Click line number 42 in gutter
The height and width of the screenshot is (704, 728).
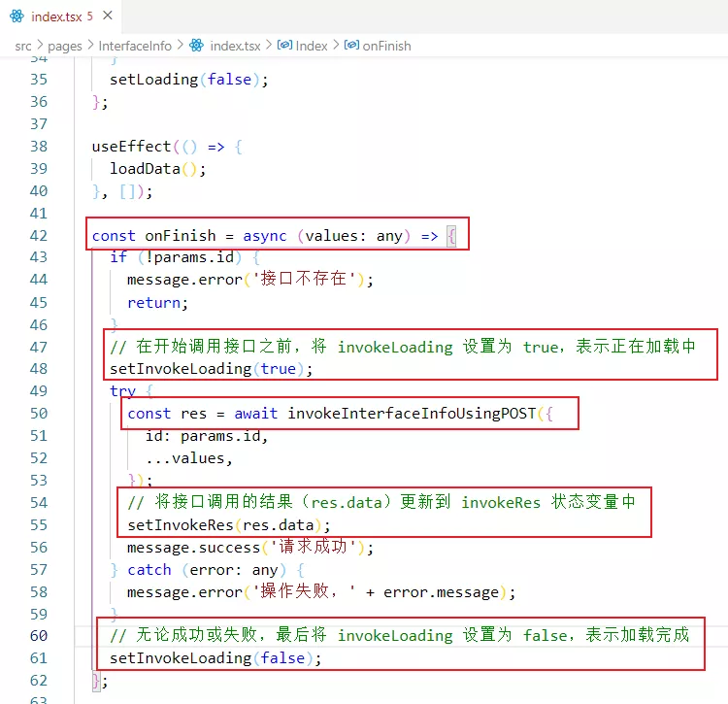coord(39,236)
